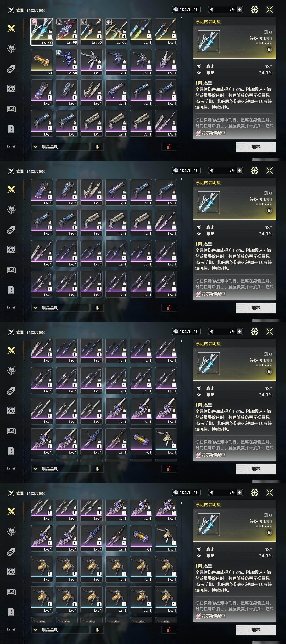
Task: Toggle the lock on 永远的启明星 in topmost detail card
Action: 269,49
